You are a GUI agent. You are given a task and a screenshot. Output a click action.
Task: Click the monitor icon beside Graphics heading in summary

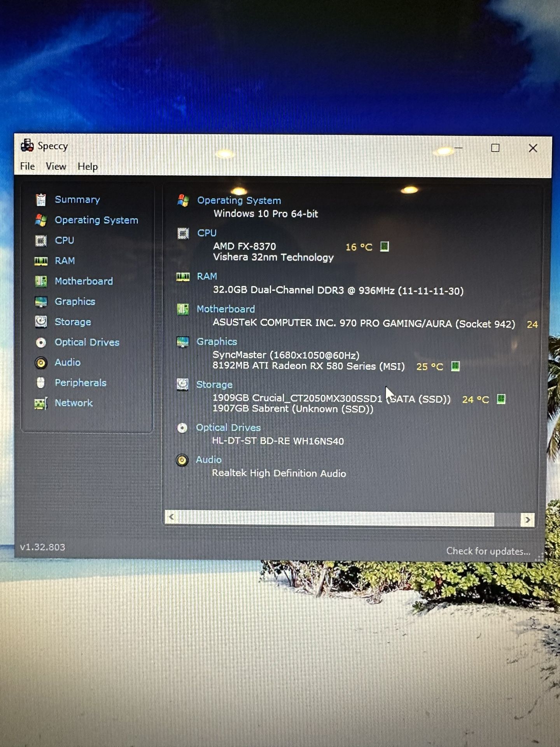[x=183, y=342]
